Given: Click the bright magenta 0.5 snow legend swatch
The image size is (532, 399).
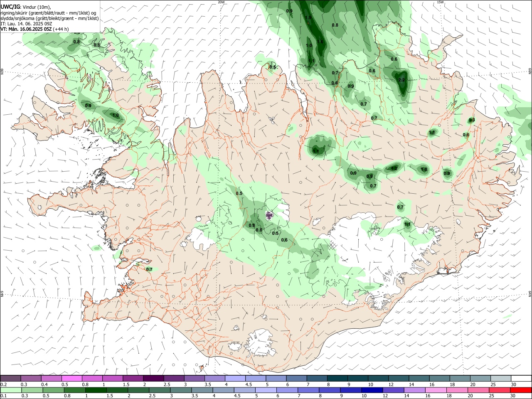Looking at the screenshot, I should click(x=71, y=378).
